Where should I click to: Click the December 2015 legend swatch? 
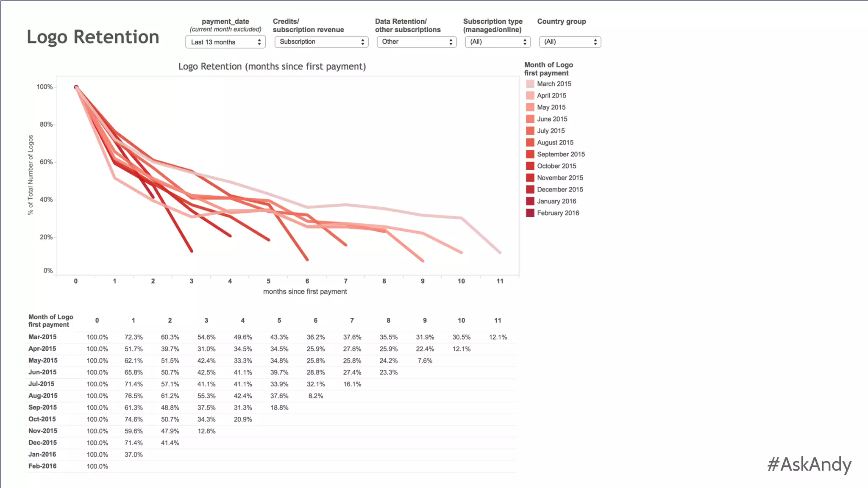tap(530, 189)
